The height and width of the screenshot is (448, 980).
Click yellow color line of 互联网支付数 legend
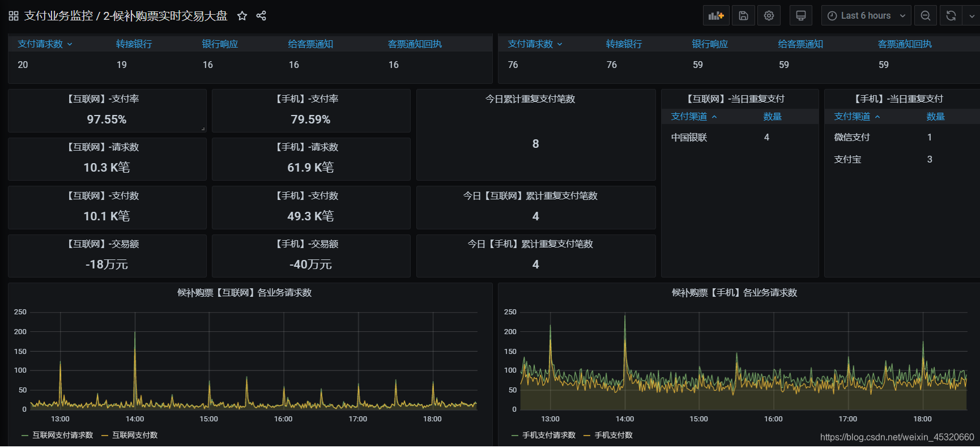coord(105,436)
